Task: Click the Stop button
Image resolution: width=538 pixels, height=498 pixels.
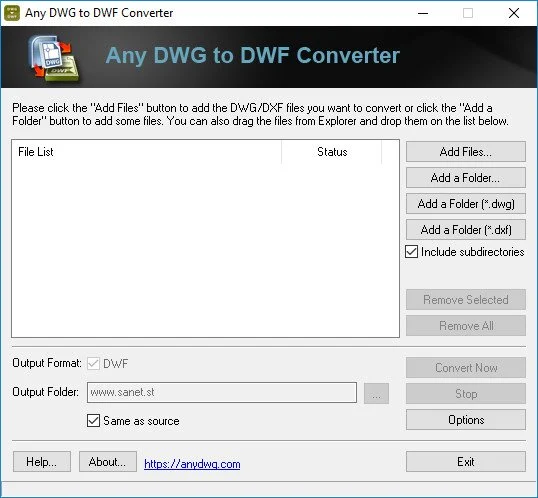Action: pos(466,394)
